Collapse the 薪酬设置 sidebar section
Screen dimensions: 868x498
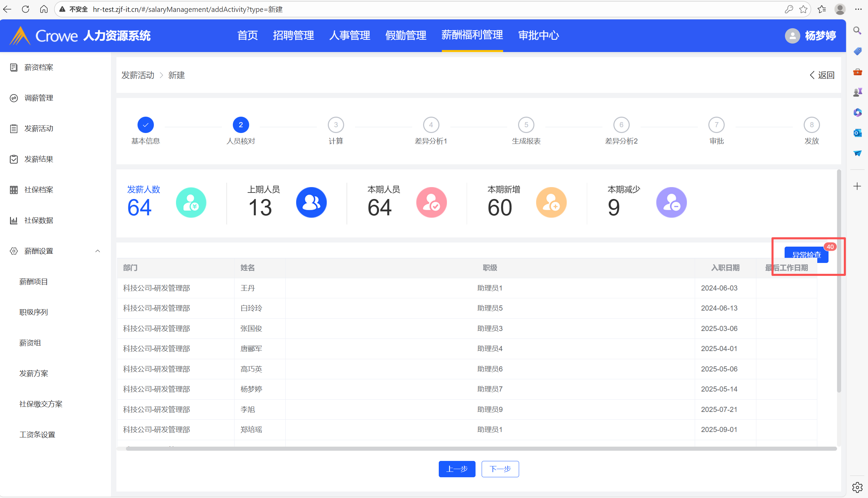coord(98,251)
